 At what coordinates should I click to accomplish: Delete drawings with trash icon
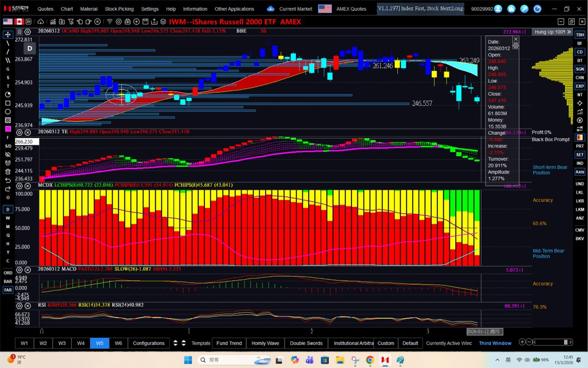tap(8, 172)
